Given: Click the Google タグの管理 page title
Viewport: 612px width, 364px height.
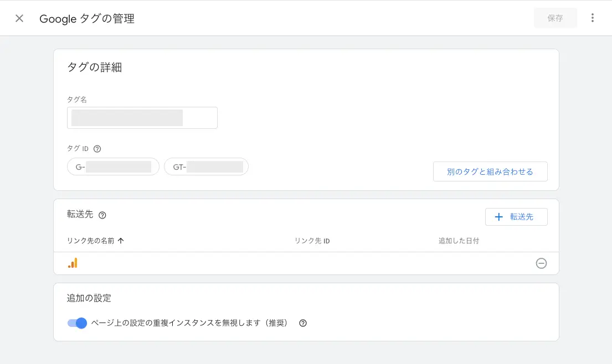Looking at the screenshot, I should pos(87,19).
